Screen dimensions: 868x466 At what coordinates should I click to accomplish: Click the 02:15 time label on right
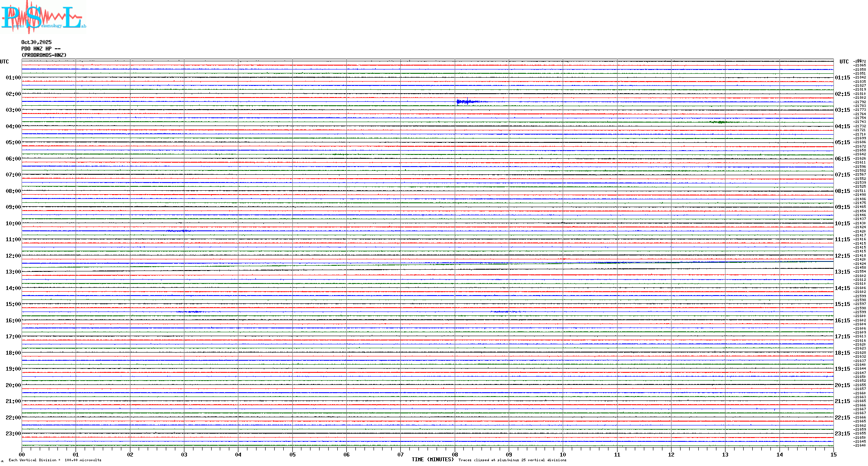(842, 94)
